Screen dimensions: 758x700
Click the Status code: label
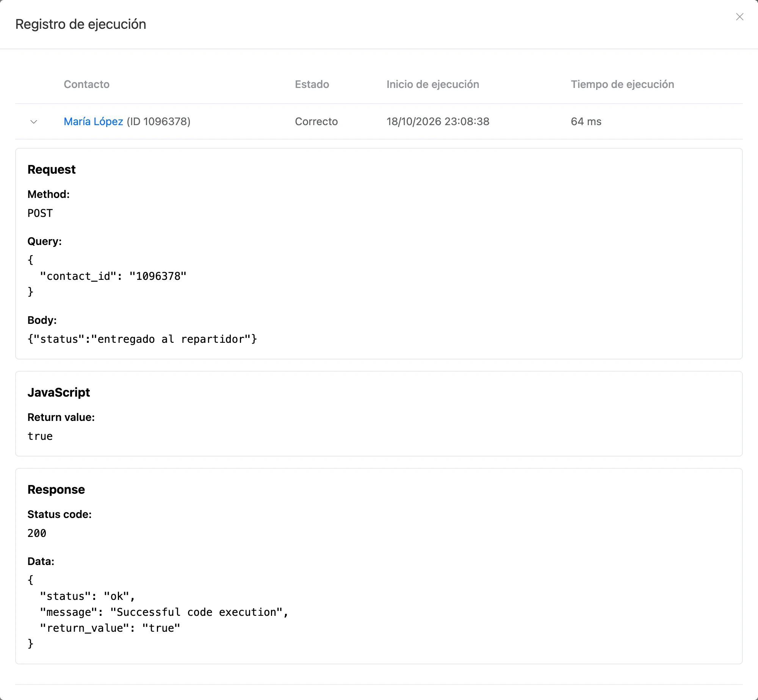(60, 514)
